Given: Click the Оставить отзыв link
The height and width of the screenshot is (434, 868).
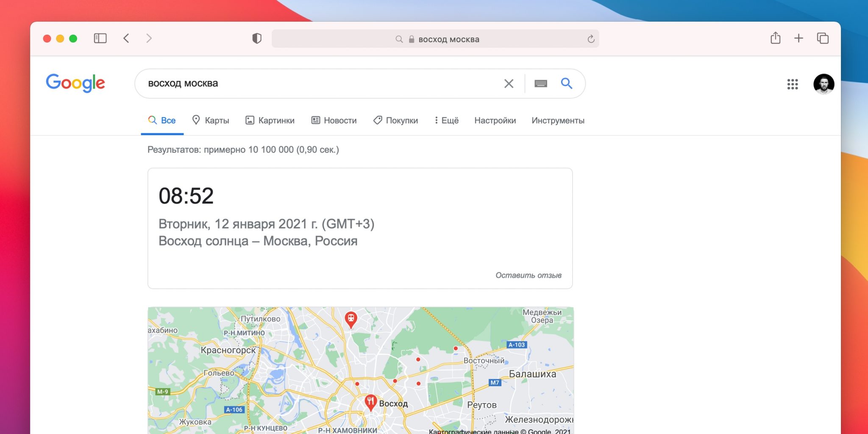Looking at the screenshot, I should pyautogui.click(x=529, y=275).
